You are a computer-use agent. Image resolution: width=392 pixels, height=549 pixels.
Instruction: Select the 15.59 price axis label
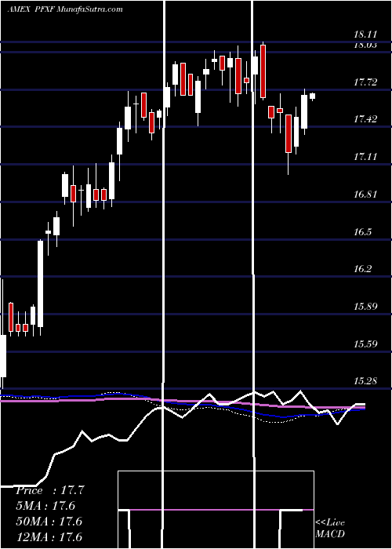coord(365,344)
